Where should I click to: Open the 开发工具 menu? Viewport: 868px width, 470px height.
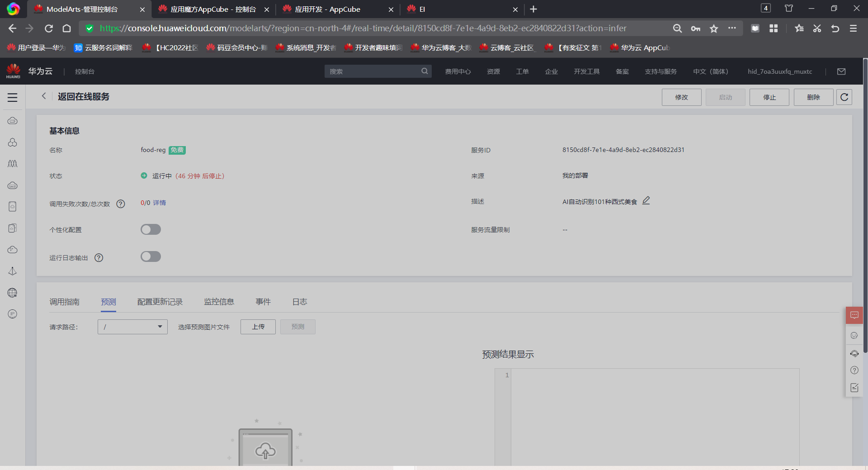pyautogui.click(x=586, y=71)
